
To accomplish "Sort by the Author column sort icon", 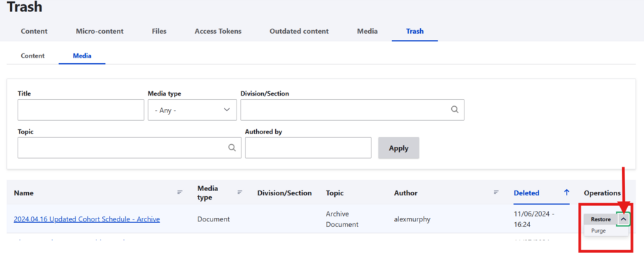I will [496, 192].
